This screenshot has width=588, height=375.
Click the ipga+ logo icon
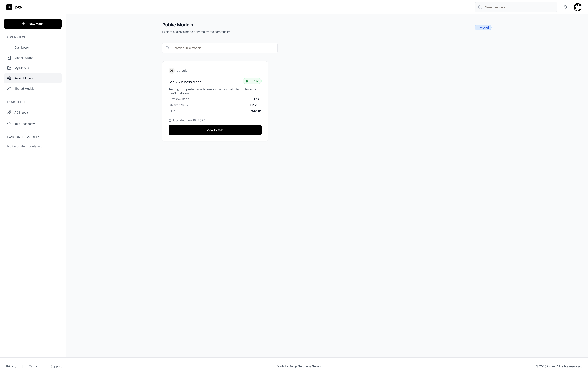(9, 7)
